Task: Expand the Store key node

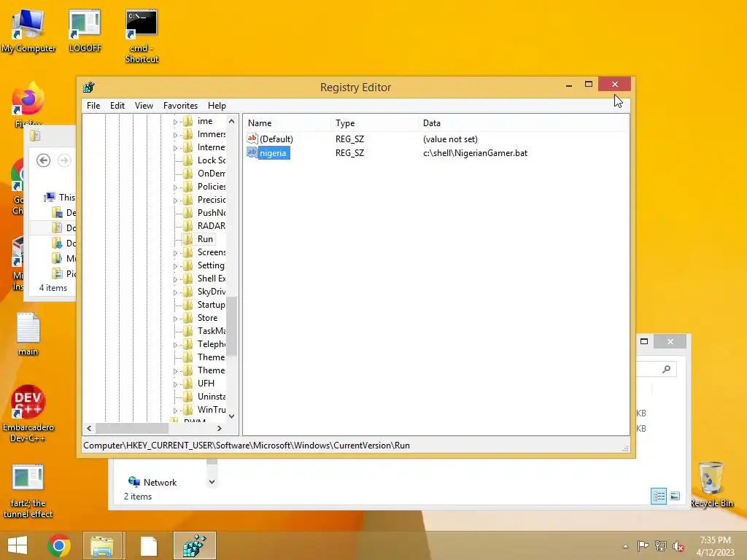Action: point(175,319)
